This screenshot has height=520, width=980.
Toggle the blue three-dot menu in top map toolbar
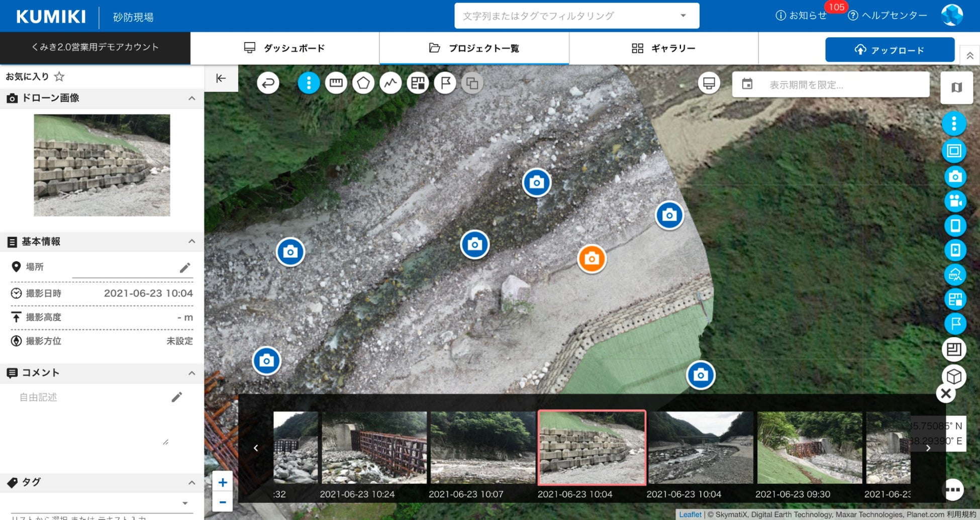click(309, 83)
